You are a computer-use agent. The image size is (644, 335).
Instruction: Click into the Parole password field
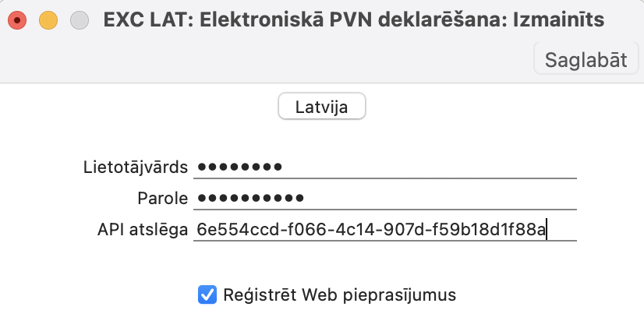pos(385,198)
